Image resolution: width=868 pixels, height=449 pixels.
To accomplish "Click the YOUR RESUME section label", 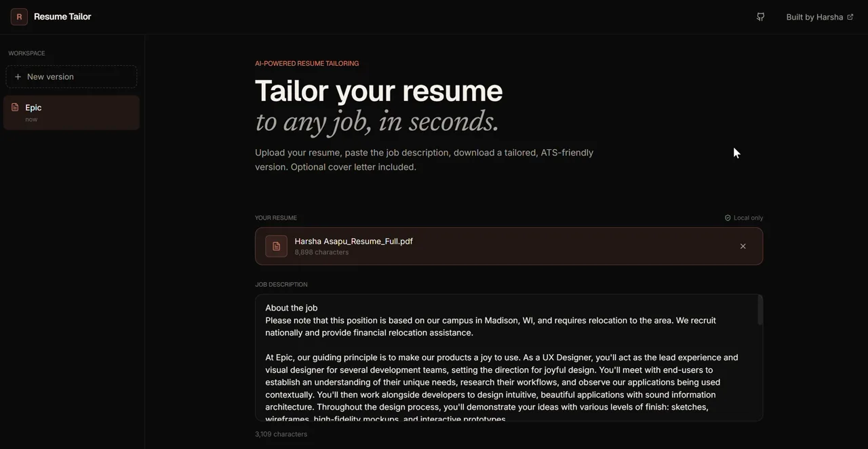I will point(275,218).
